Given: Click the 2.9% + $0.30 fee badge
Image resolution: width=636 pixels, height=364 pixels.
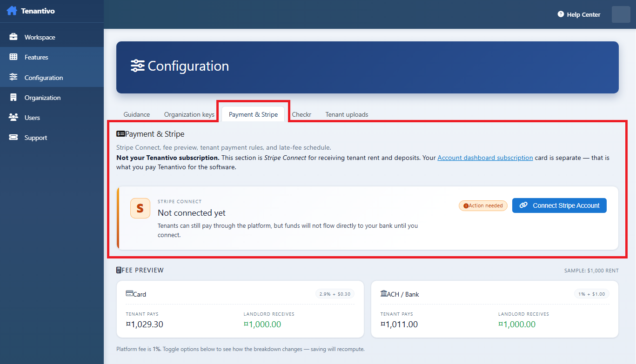Looking at the screenshot, I should pos(335,294).
